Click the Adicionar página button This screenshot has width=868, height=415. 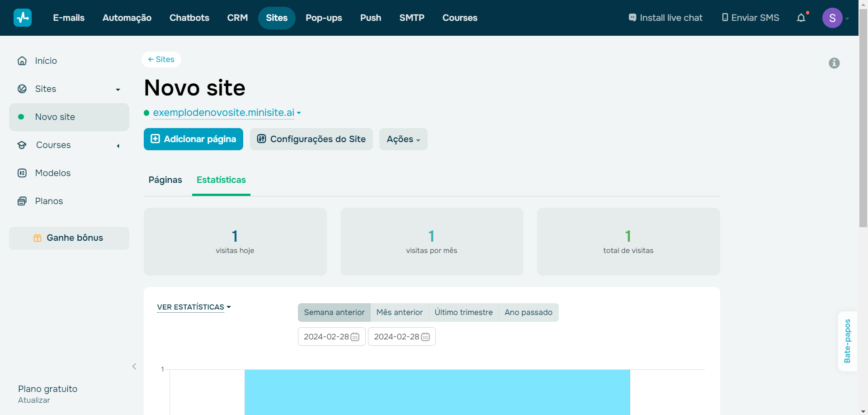click(x=193, y=139)
